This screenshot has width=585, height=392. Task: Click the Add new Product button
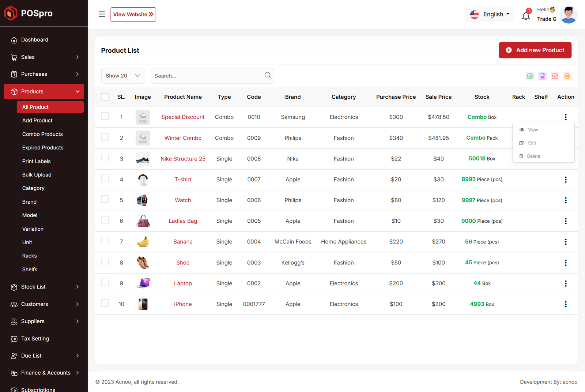[535, 50]
